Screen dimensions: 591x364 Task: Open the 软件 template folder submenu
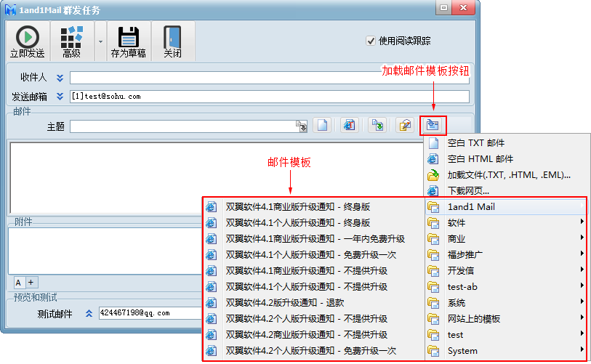click(506, 223)
